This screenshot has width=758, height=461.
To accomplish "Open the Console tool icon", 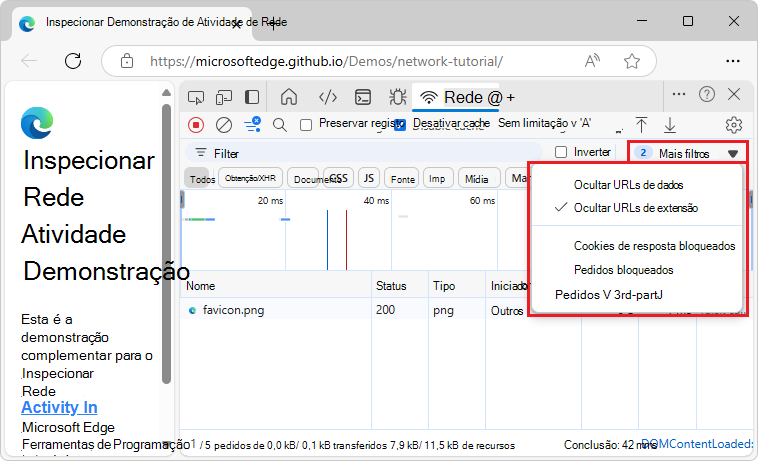I will click(x=364, y=97).
